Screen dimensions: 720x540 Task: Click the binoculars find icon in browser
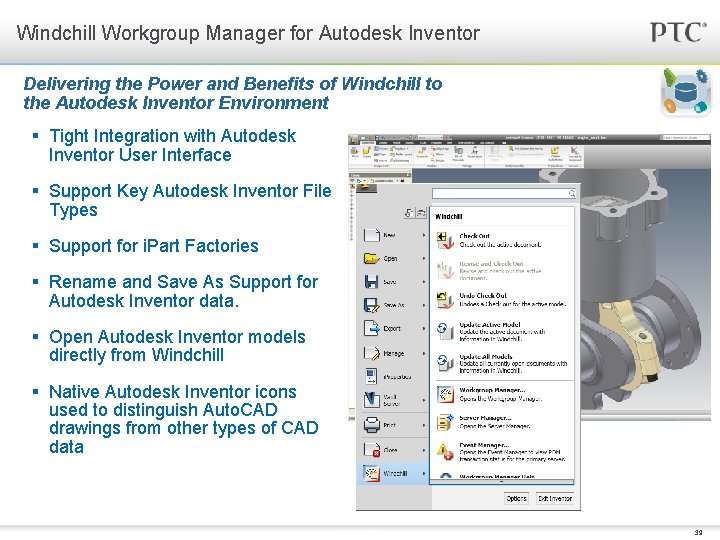click(402, 180)
